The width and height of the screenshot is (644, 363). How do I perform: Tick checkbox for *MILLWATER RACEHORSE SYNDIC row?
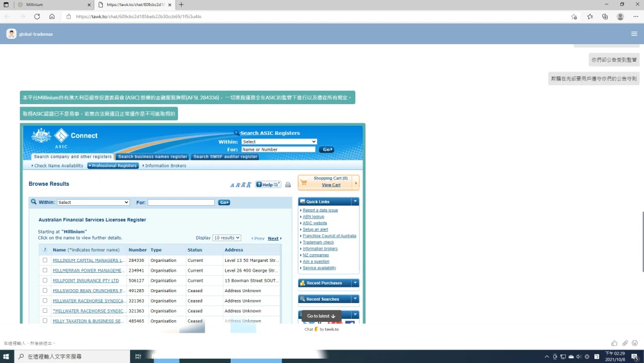click(x=45, y=310)
